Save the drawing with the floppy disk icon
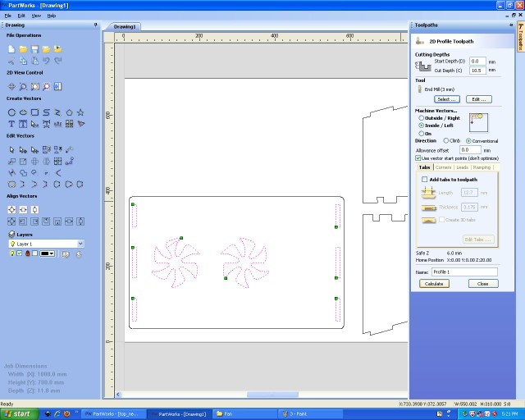The width and height of the screenshot is (525, 420). 34,49
